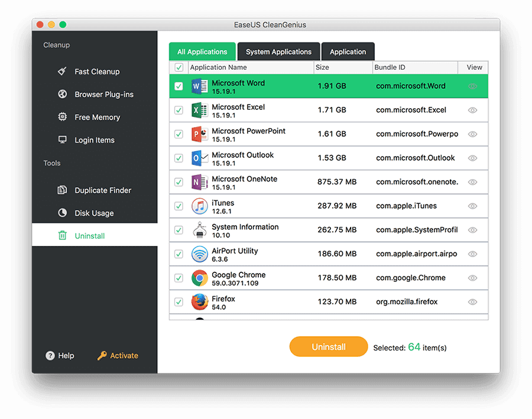
Task: Click the Google Chrome app icon
Action: tap(200, 278)
